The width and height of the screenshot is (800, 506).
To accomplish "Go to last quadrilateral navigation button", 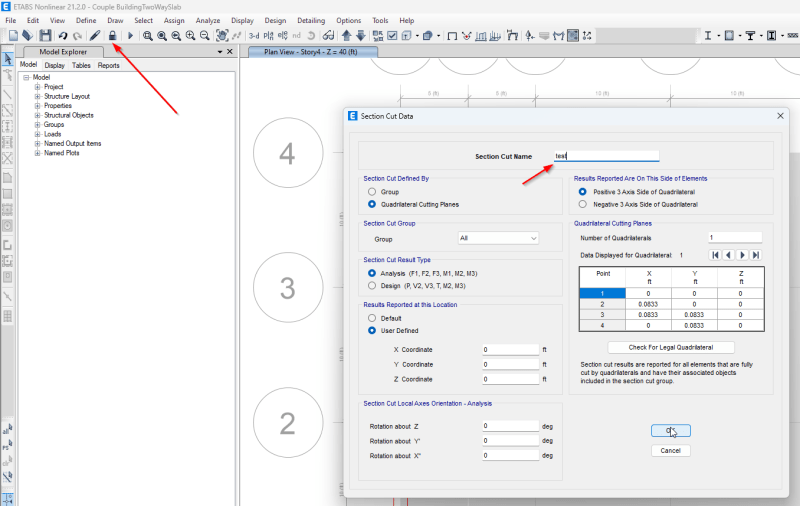I will (x=756, y=255).
